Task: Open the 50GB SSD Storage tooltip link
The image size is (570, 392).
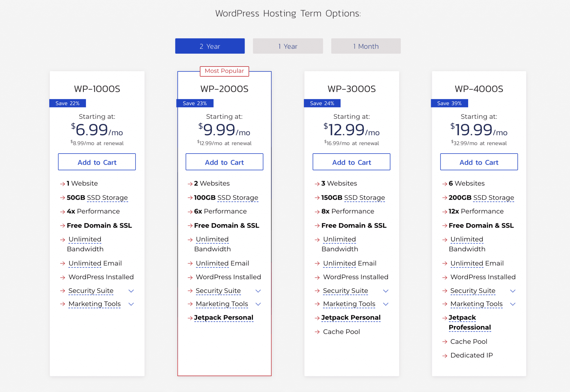Action: coord(107,198)
